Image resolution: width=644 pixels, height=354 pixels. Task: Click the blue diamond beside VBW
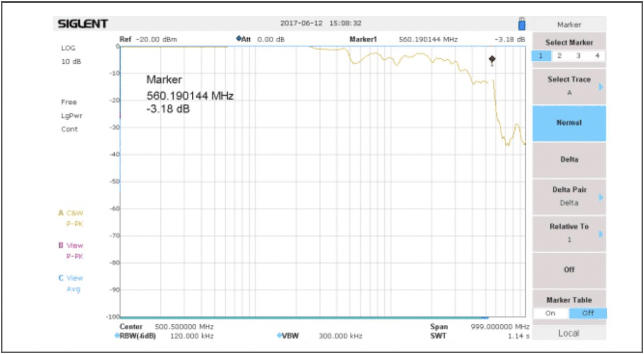[x=279, y=335]
